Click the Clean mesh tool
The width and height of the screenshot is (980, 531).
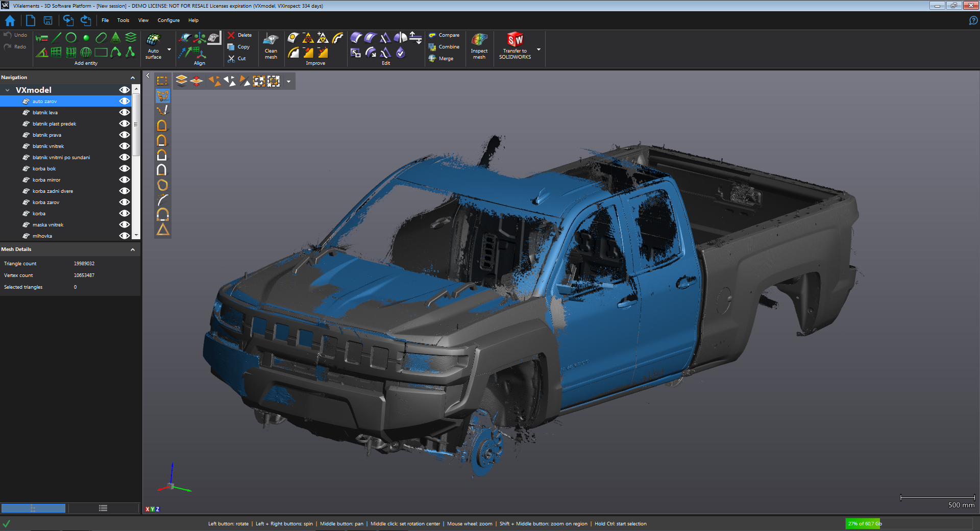coord(271,46)
